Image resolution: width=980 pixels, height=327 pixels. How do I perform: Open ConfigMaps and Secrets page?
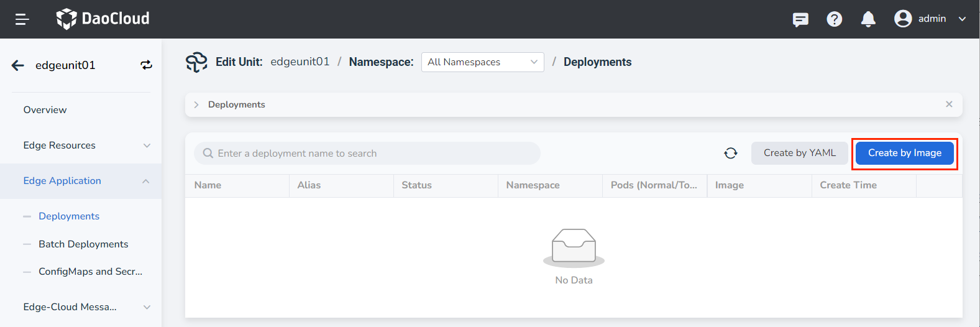pos(90,272)
